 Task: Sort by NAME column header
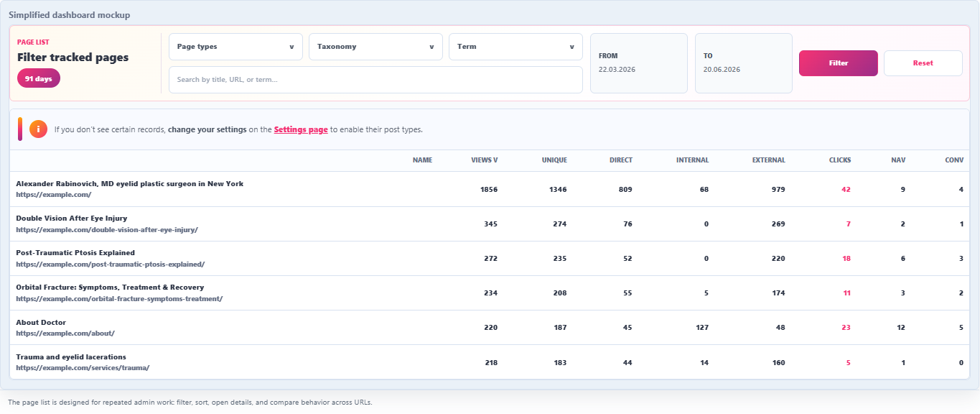[422, 160]
